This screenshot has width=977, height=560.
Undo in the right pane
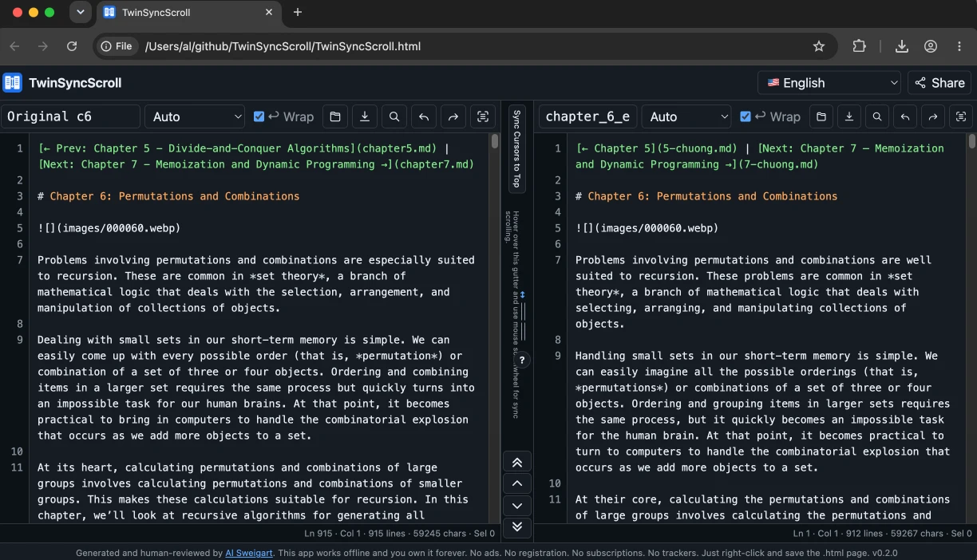pos(905,116)
